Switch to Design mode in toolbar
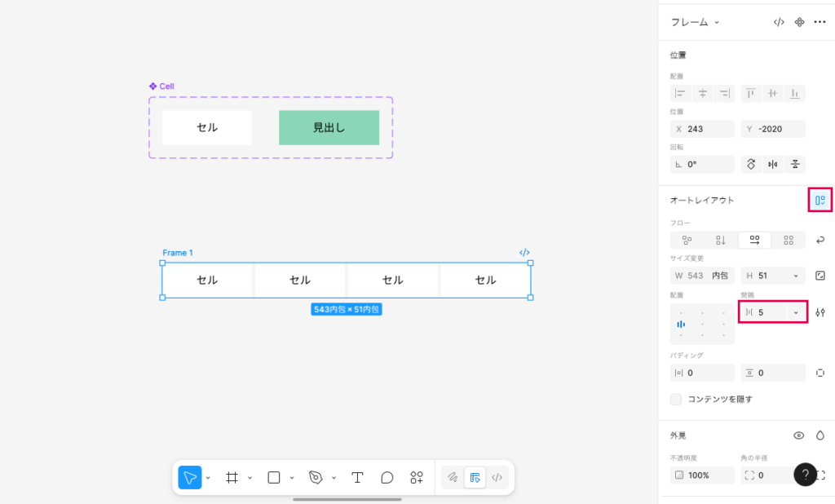Image resolution: width=835 pixels, height=504 pixels. [x=475, y=477]
